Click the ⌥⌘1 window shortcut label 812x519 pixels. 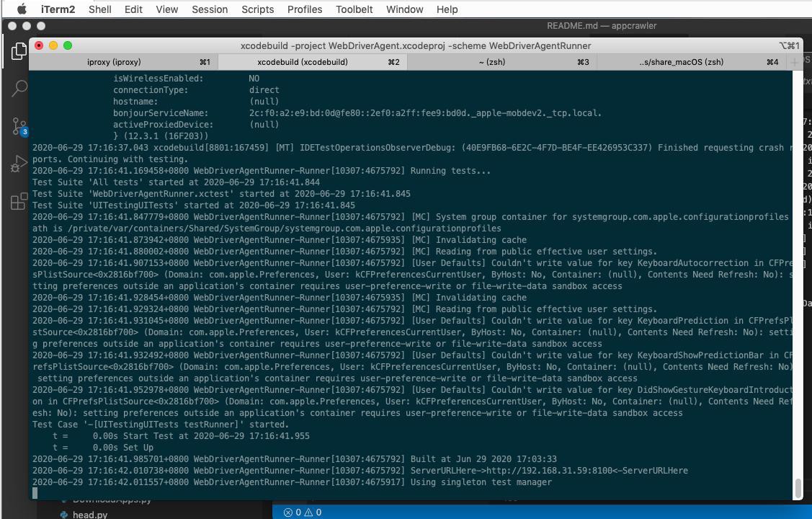point(789,45)
